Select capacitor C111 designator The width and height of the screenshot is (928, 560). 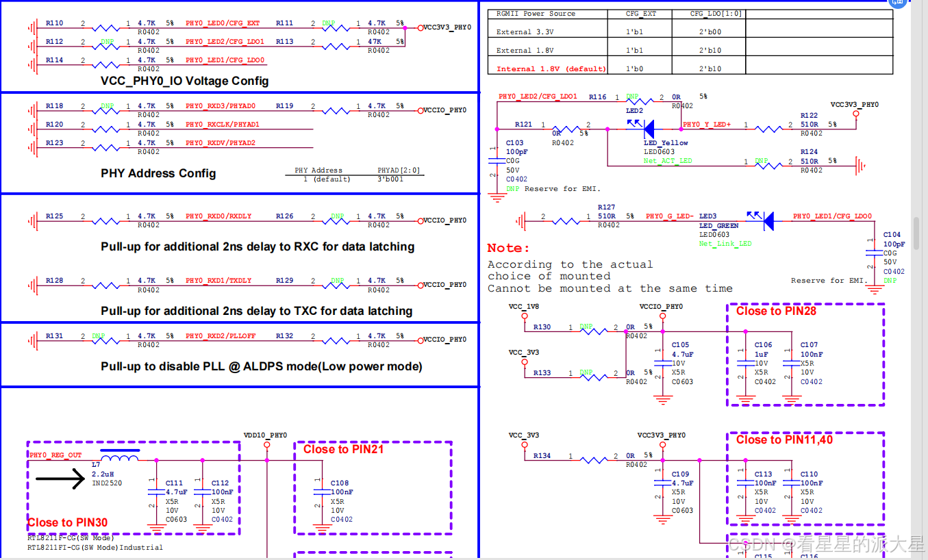[x=175, y=483]
